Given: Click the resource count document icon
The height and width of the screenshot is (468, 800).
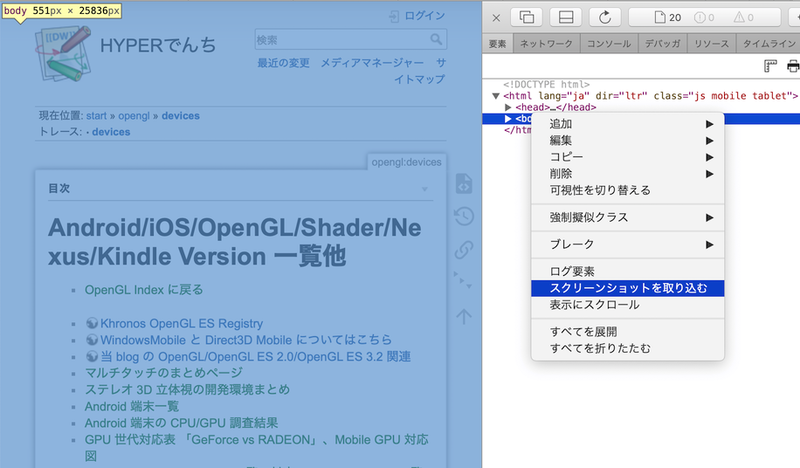Looking at the screenshot, I should 660,17.
